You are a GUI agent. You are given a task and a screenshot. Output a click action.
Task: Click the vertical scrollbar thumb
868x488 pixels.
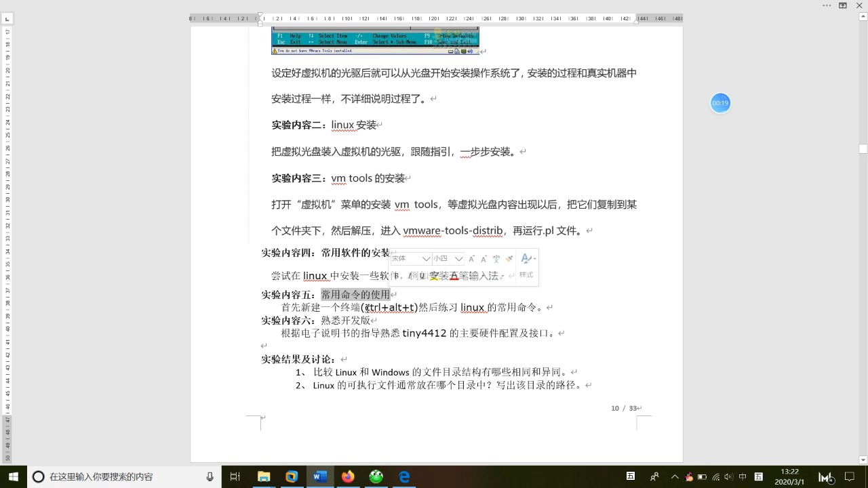[863, 149]
